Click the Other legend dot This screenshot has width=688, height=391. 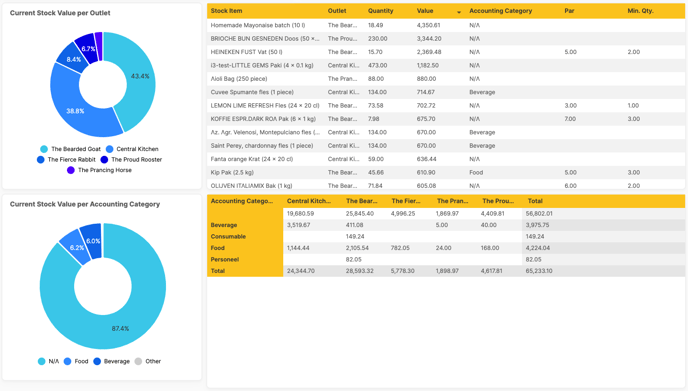(x=138, y=362)
